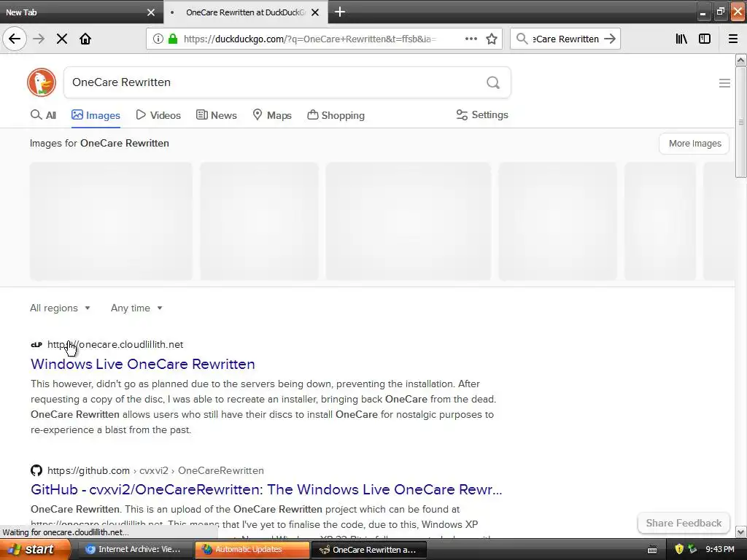Close the New Tab tab
Viewport: 747px width, 560px height.
[151, 12]
